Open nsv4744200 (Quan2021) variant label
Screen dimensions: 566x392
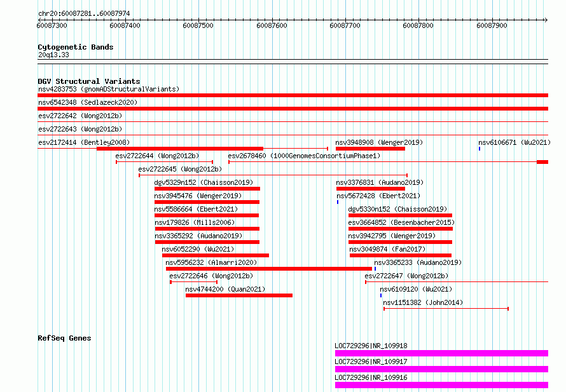tap(225, 289)
